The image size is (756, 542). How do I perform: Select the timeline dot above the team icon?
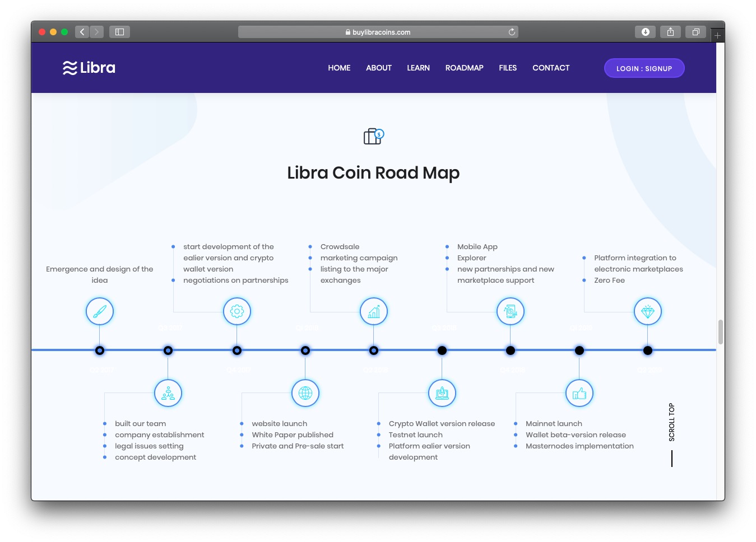pyautogui.click(x=168, y=351)
